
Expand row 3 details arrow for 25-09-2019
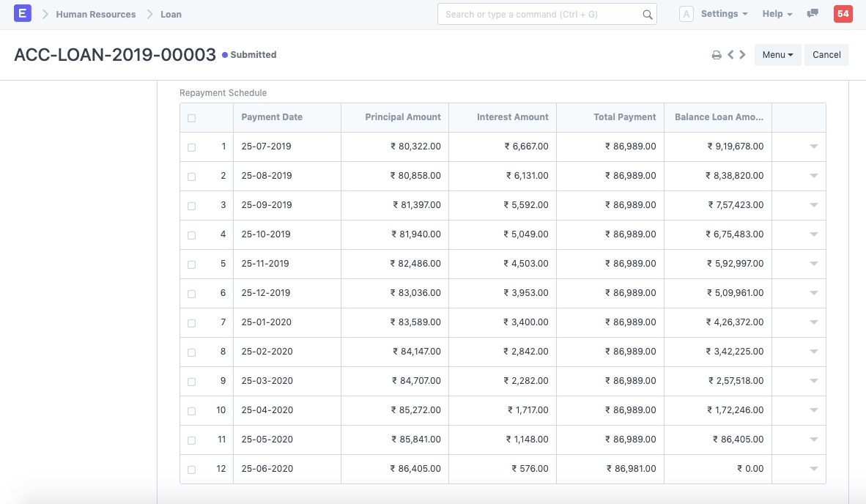[813, 205]
